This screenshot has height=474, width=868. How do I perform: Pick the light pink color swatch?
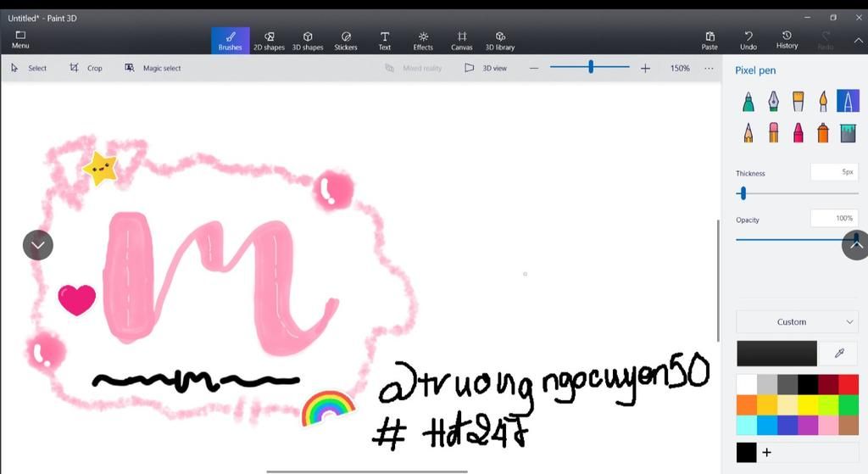(828, 426)
